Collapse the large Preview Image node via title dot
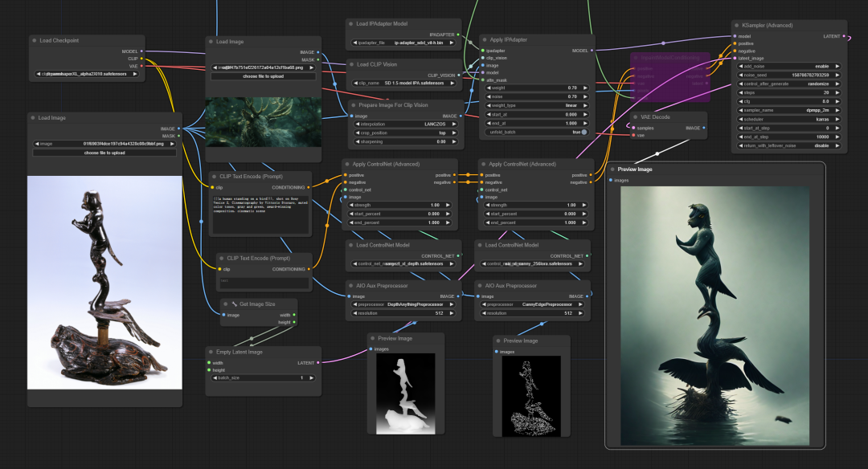The height and width of the screenshot is (469, 868). [612, 169]
